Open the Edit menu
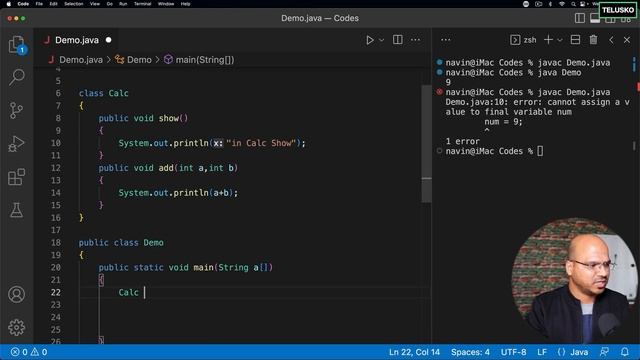This screenshot has width=640, height=360. tap(53, 4)
